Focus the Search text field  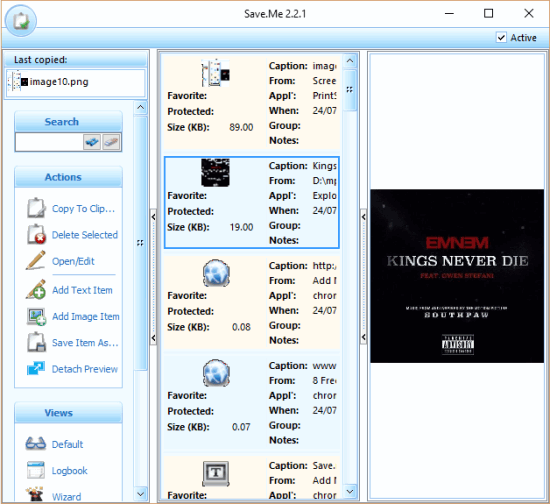pyautogui.click(x=49, y=142)
